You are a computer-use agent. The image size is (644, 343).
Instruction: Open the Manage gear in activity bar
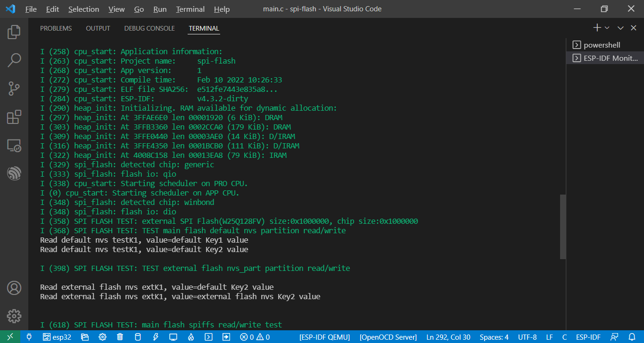[x=14, y=316]
